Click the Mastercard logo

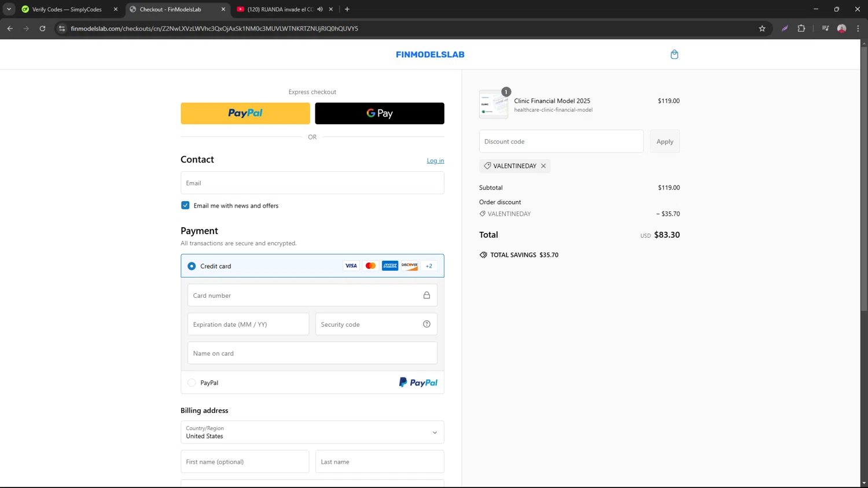pyautogui.click(x=370, y=266)
